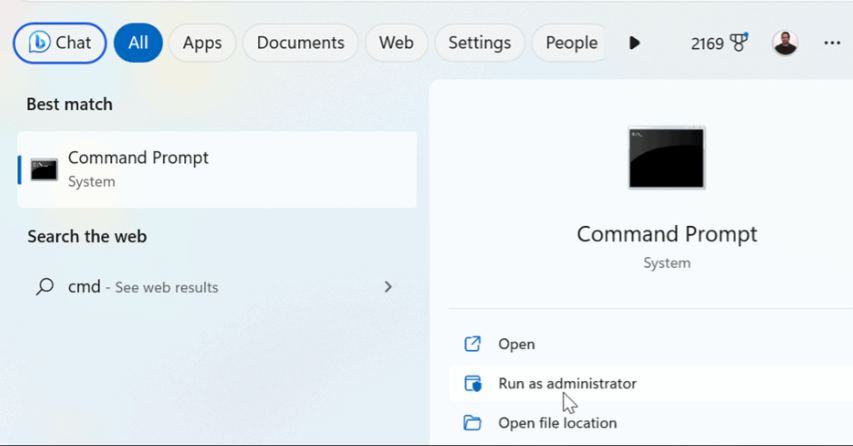Switch to the People filter tab
Screen dimensions: 853x446
tap(570, 43)
